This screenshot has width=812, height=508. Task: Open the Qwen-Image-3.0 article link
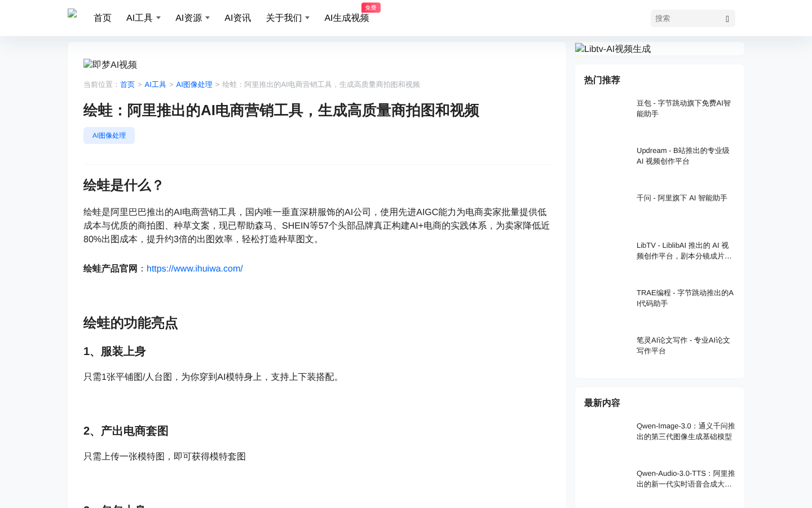686,431
